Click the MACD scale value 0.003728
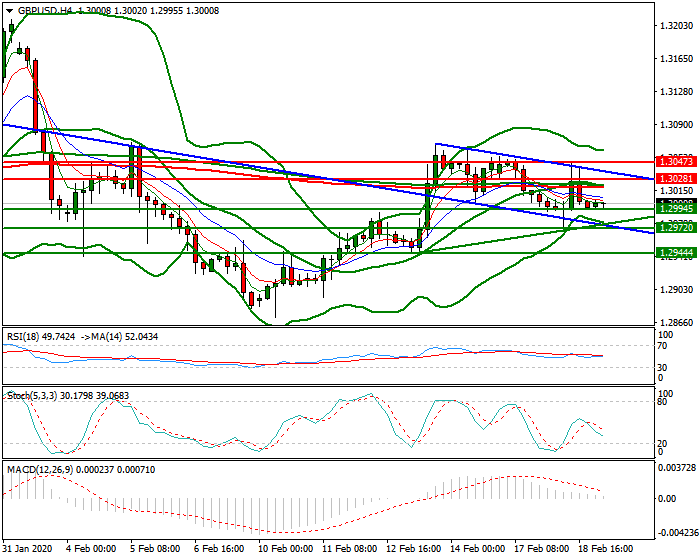The width and height of the screenshot is (700, 560). (x=677, y=468)
